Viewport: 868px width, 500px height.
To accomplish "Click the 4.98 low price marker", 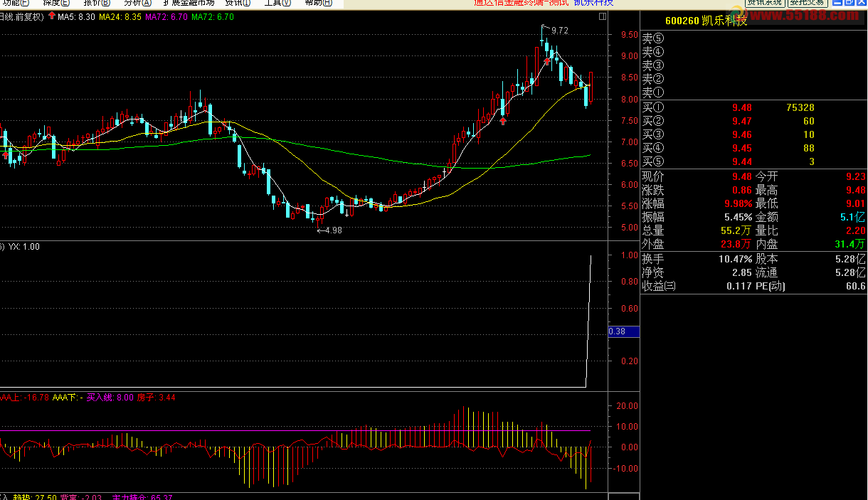I will click(333, 230).
